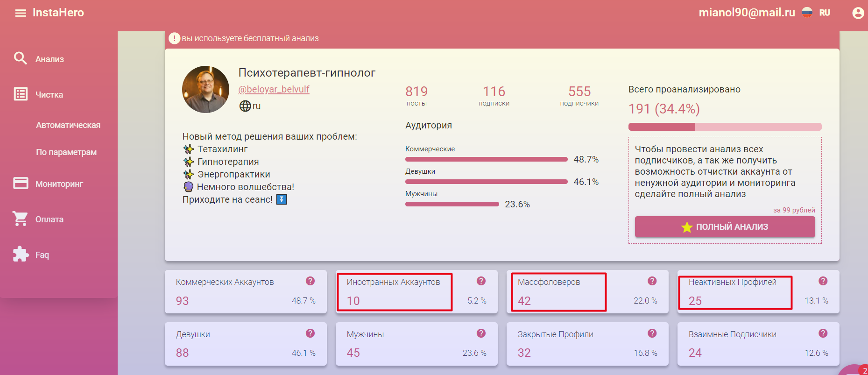Click the Russian flag language icon

click(807, 13)
